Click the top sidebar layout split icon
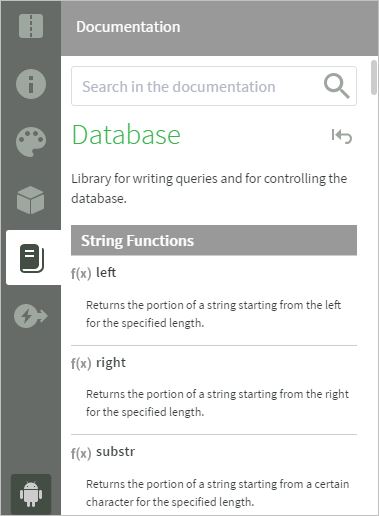Viewport: 379px width, 516px height. (x=31, y=26)
